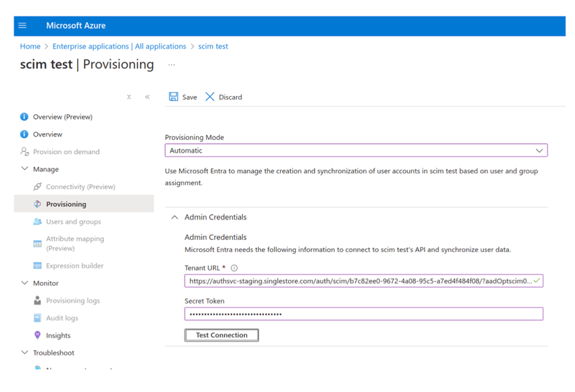The width and height of the screenshot is (575, 392).
Task: Click the Save disk icon
Action: (174, 97)
